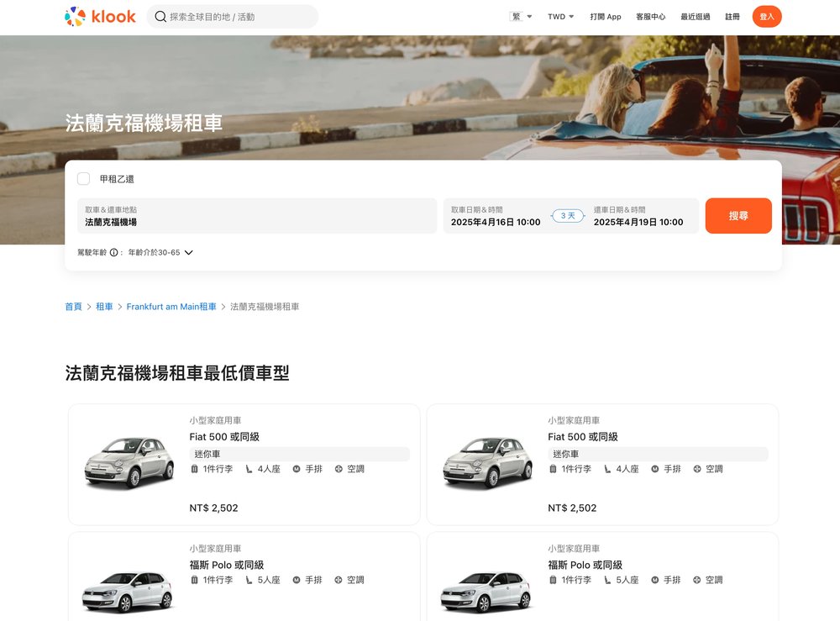Click the Klook logo
Image resolution: width=840 pixels, height=621 pixels.
click(99, 16)
